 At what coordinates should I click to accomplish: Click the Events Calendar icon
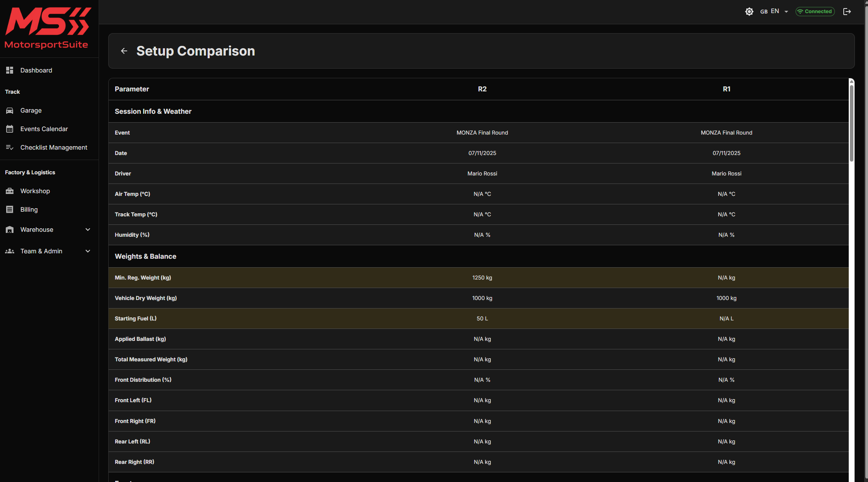pyautogui.click(x=10, y=129)
